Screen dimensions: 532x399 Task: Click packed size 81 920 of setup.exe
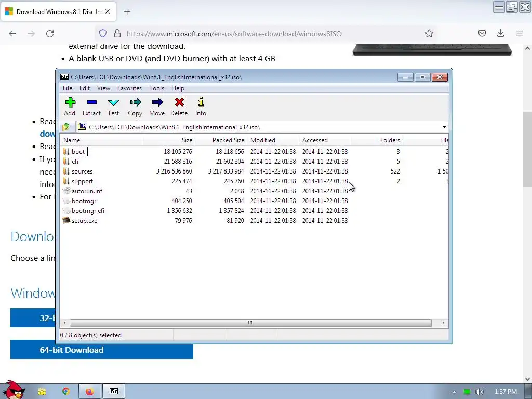pyautogui.click(x=235, y=221)
